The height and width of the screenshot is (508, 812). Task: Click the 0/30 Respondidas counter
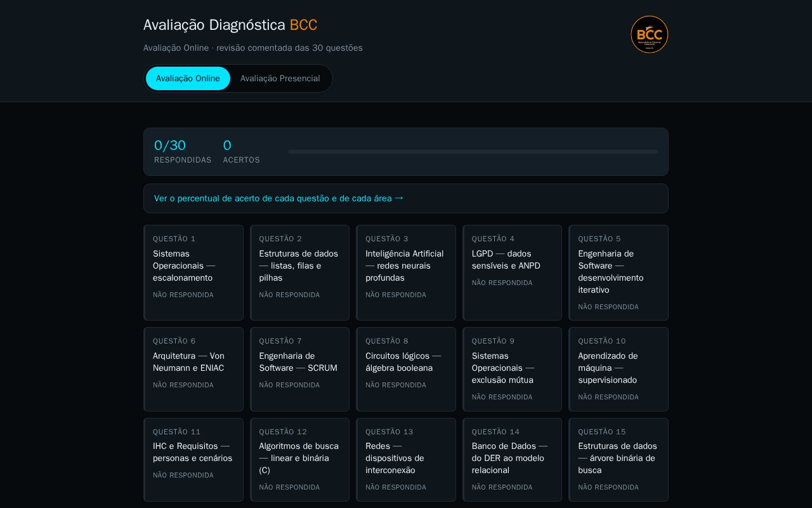click(x=183, y=152)
